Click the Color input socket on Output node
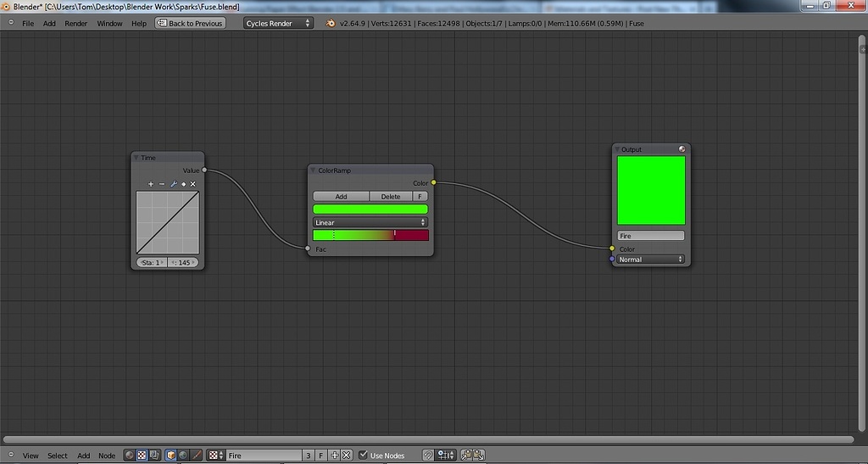 [612, 249]
